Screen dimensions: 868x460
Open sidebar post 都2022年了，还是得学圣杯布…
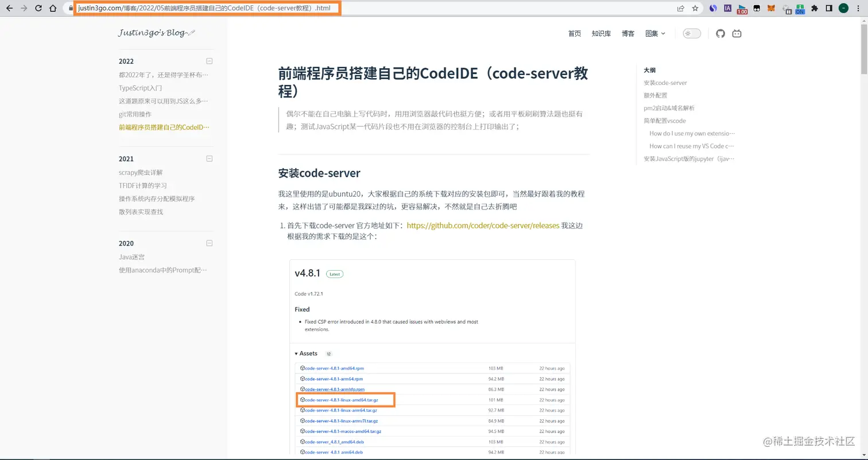164,75
